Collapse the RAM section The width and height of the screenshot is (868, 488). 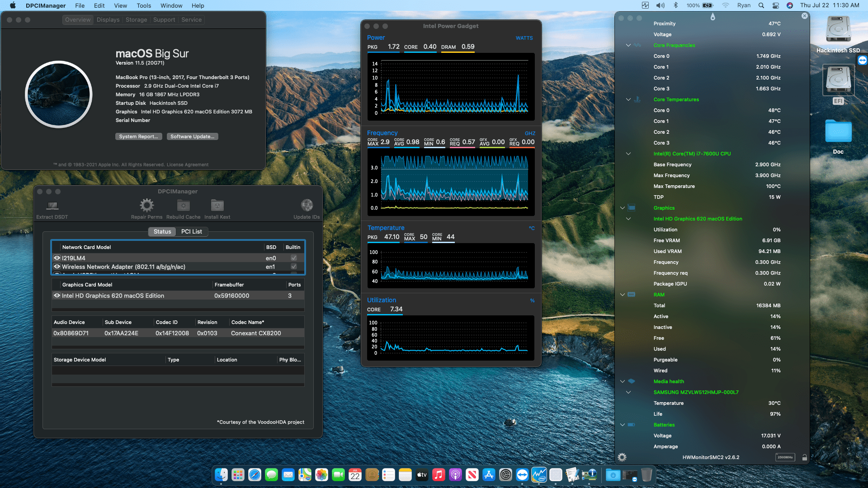coord(623,295)
